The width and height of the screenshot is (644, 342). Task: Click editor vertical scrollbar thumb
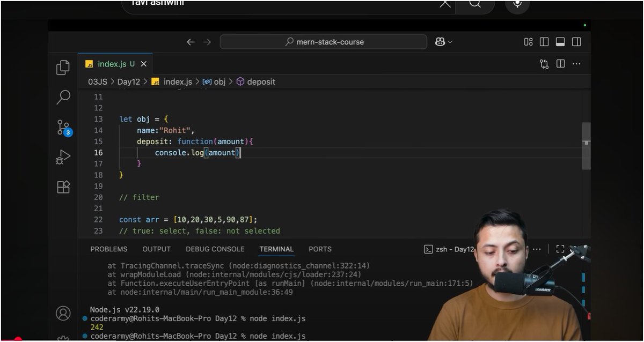586,146
